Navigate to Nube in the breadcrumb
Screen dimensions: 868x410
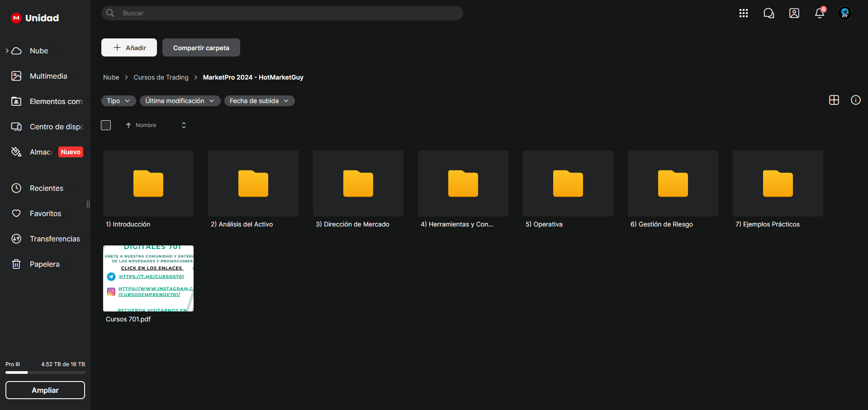click(x=111, y=77)
